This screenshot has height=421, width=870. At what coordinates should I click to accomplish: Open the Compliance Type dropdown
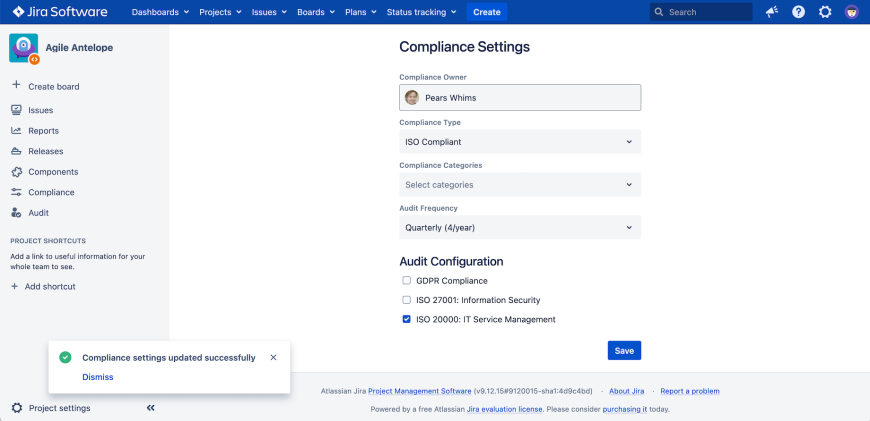[x=519, y=142]
